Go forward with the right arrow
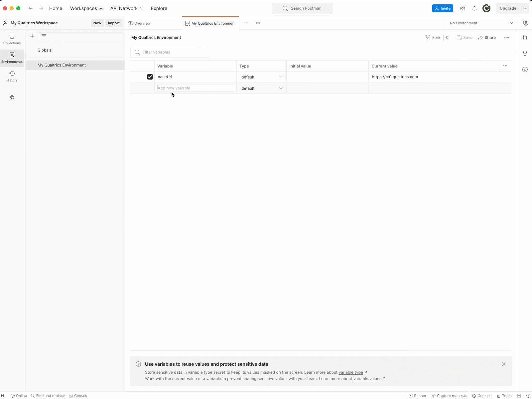The width and height of the screenshot is (532, 399). (41, 8)
